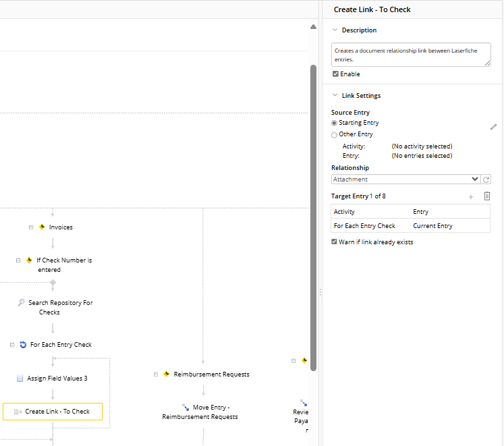Click the refresh icon beside Relationship dropdown
The image size is (504, 446).
click(486, 179)
